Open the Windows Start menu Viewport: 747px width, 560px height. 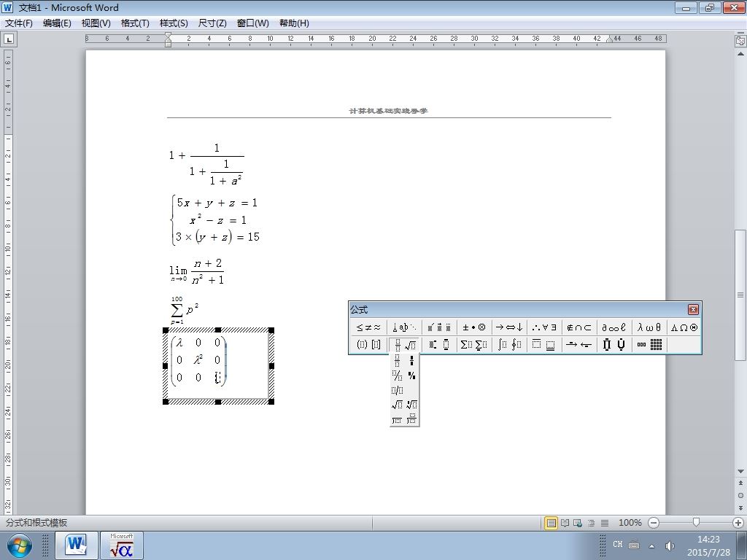(19, 545)
